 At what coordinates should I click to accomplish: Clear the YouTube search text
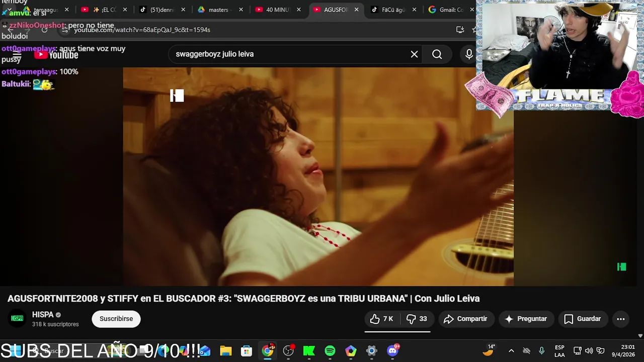pyautogui.click(x=414, y=54)
